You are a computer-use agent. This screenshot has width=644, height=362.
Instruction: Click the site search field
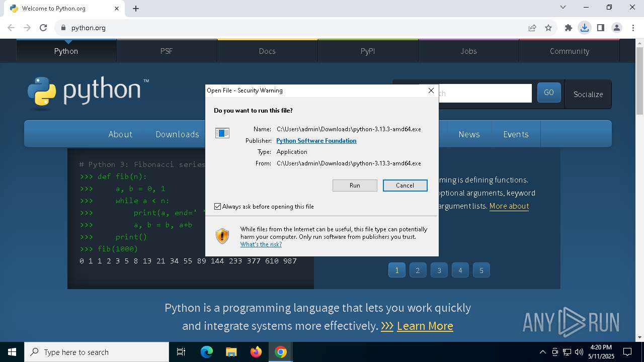pyautogui.click(x=485, y=93)
